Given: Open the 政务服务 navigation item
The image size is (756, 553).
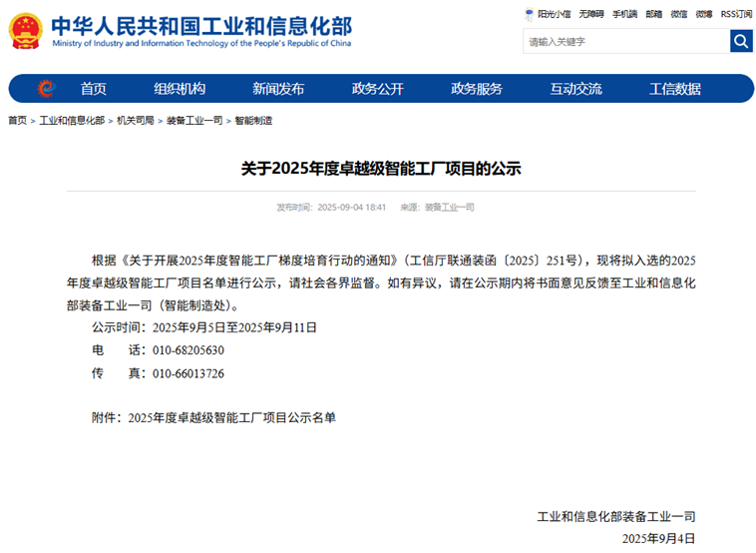Looking at the screenshot, I should (477, 89).
